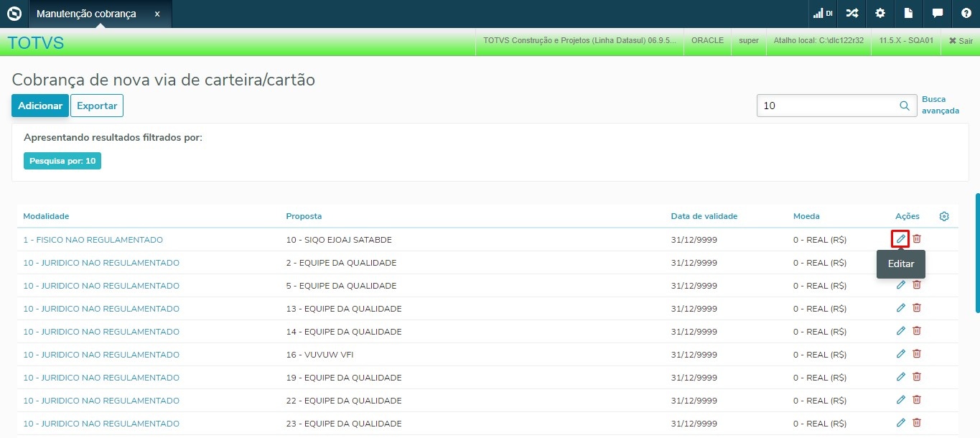Click the 11.5.X - SQA01 label
Image resolution: width=980 pixels, height=438 pixels.
pyautogui.click(x=906, y=41)
